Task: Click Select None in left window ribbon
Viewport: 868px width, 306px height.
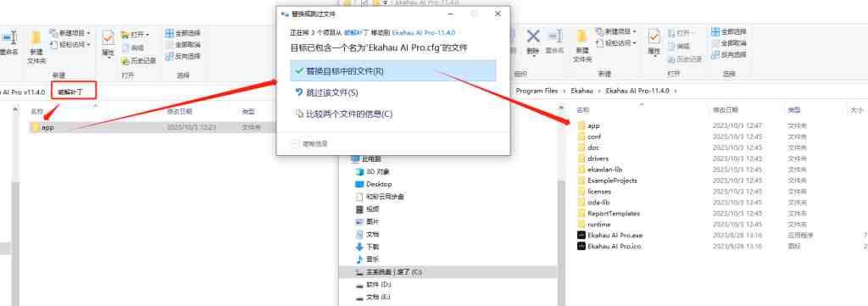Action: pos(183,45)
